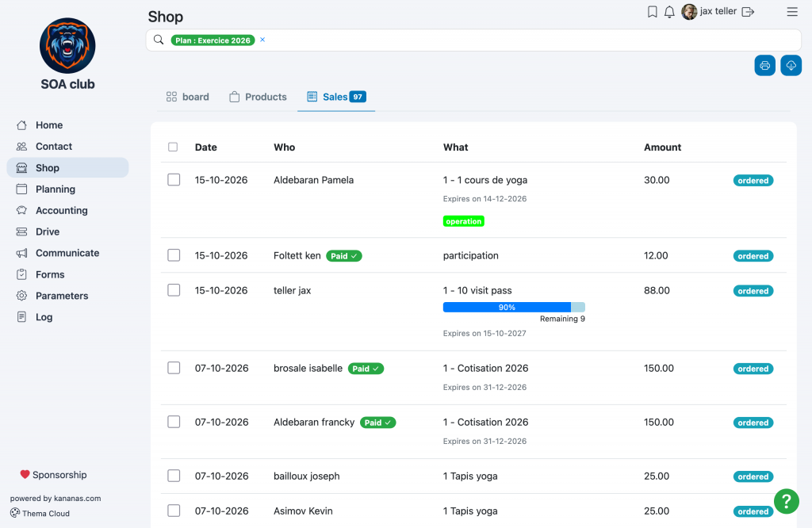
Task: Click the green operation tag
Action: 463,221
